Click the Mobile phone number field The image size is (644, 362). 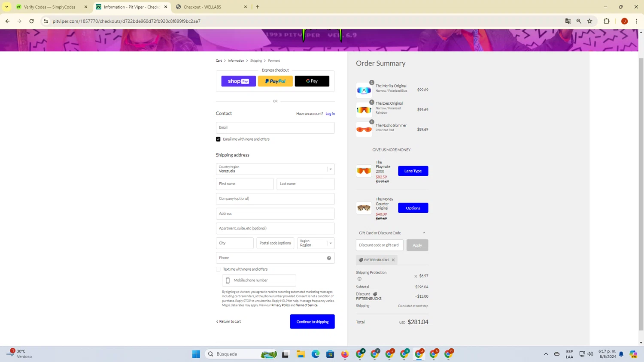(x=259, y=281)
